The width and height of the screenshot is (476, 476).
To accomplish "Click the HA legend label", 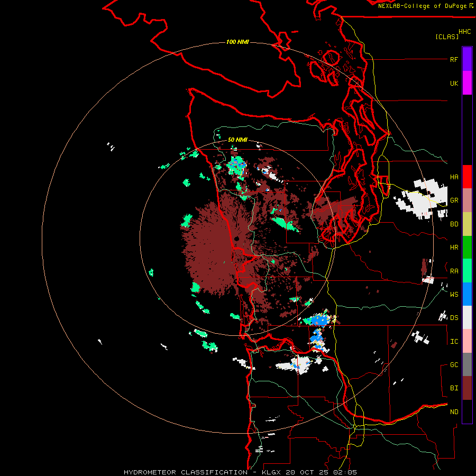I will click(x=454, y=177).
